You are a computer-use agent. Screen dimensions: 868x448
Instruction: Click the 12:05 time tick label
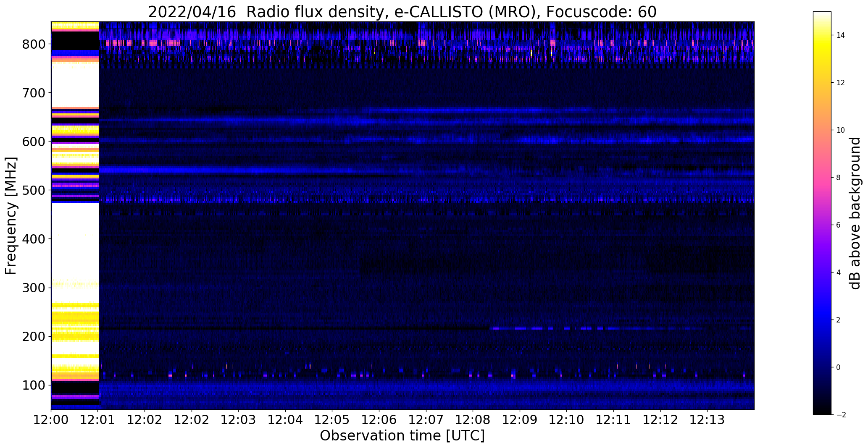pos(332,420)
